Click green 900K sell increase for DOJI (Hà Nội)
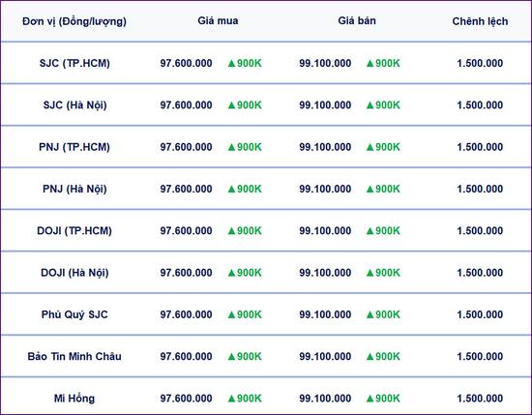Image resolution: width=532 pixels, height=415 pixels. pos(383,273)
